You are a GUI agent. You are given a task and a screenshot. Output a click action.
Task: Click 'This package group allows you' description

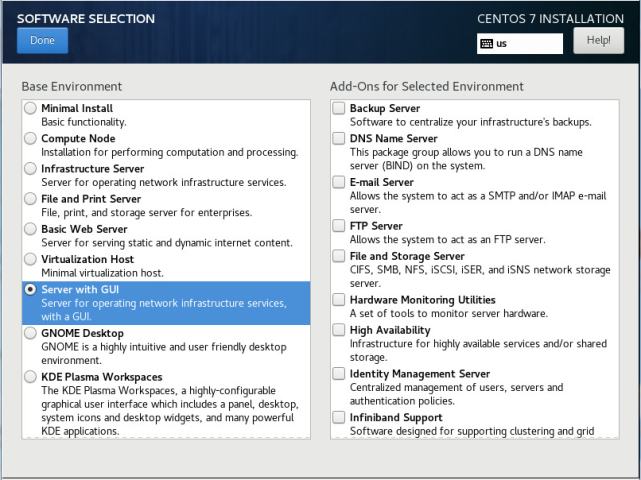click(466, 159)
